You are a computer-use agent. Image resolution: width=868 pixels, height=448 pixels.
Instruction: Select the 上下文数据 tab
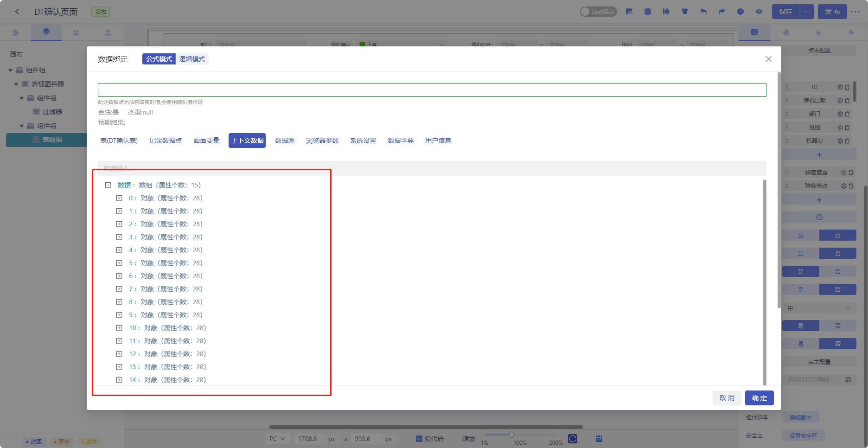[247, 141]
